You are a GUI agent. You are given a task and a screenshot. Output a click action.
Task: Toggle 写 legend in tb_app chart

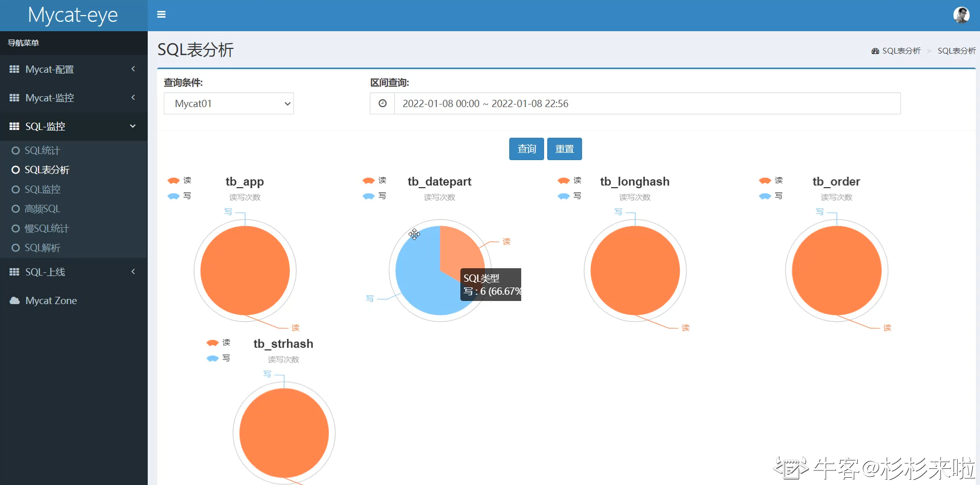(x=179, y=196)
